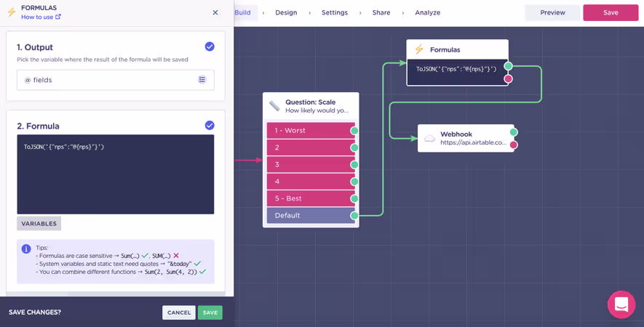Screen dimensions: 644x327
Task: Click the Tips info icon
Action: coord(26,249)
